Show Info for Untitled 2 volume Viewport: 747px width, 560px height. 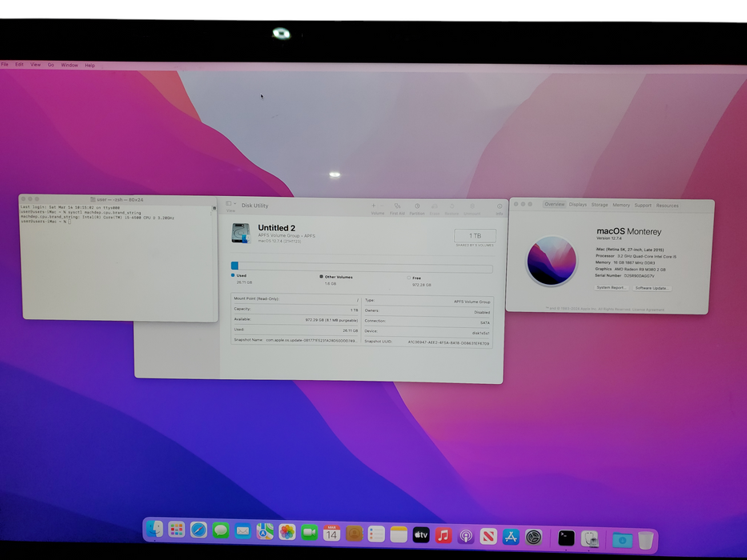500,210
